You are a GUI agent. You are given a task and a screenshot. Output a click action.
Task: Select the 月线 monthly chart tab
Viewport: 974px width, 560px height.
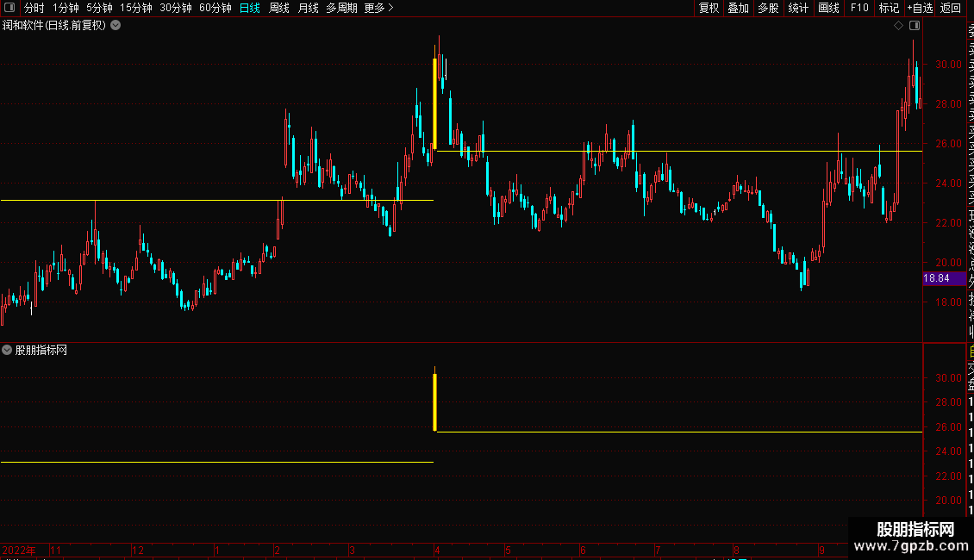[x=308, y=8]
